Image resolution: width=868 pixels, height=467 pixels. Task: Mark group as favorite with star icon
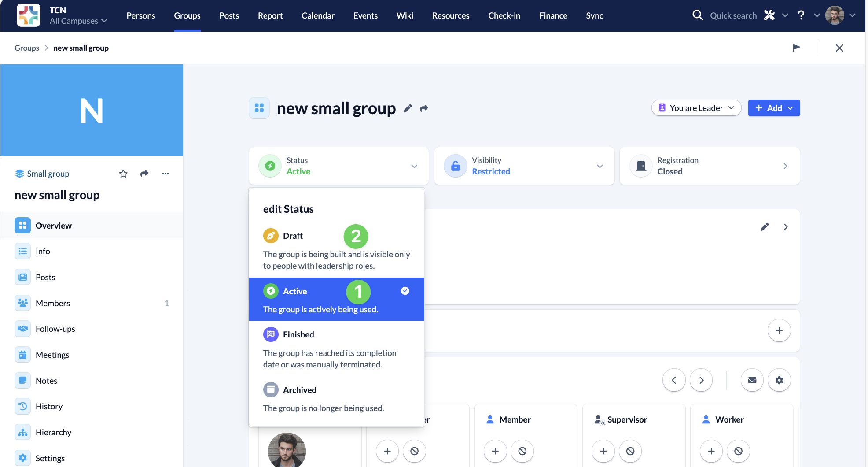click(123, 174)
